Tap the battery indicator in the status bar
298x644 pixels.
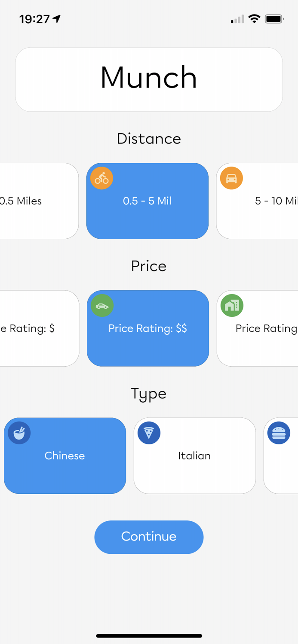click(x=274, y=18)
